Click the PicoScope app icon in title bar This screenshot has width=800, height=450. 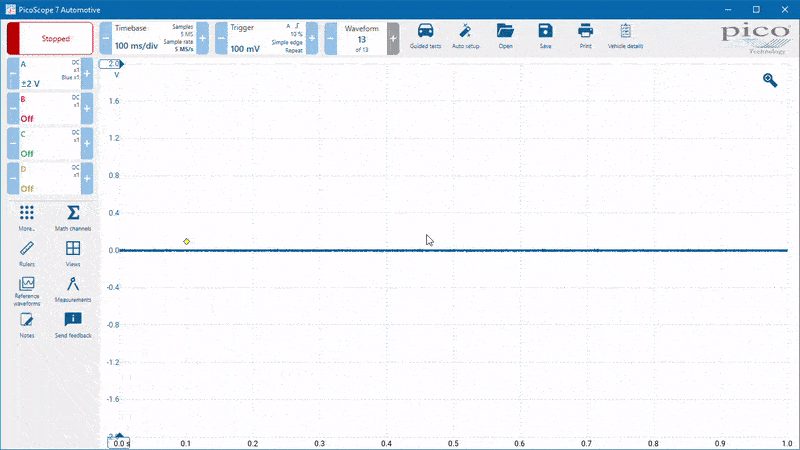click(x=10, y=10)
